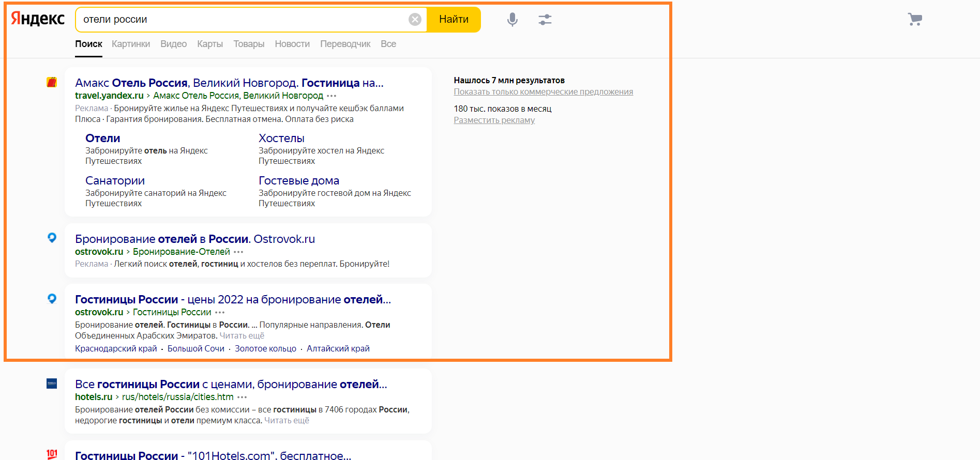
Task: Open search settings sliders icon
Action: 545,20
